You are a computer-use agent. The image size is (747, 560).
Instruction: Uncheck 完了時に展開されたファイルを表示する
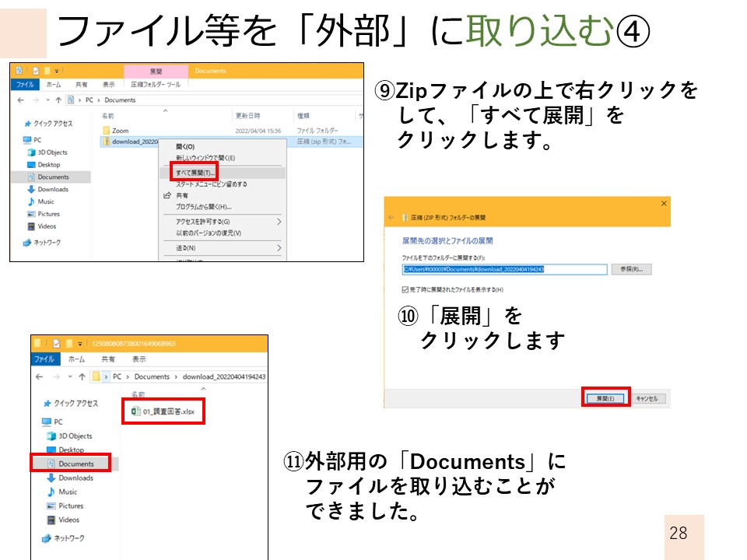click(x=404, y=290)
